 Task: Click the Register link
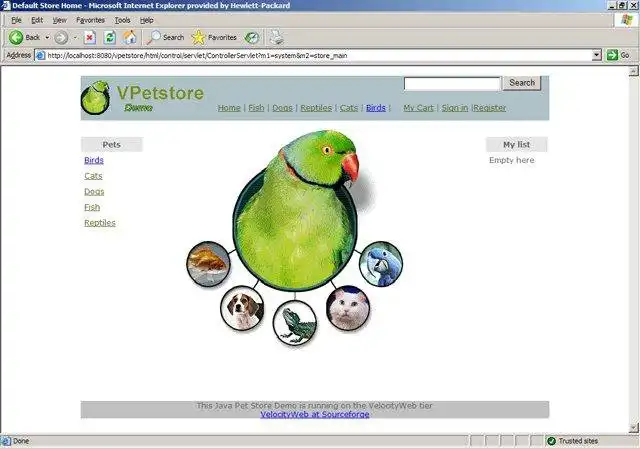(x=490, y=108)
